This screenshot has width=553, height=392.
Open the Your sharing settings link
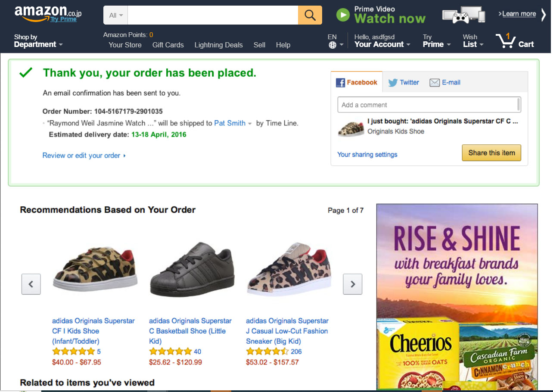pos(367,154)
